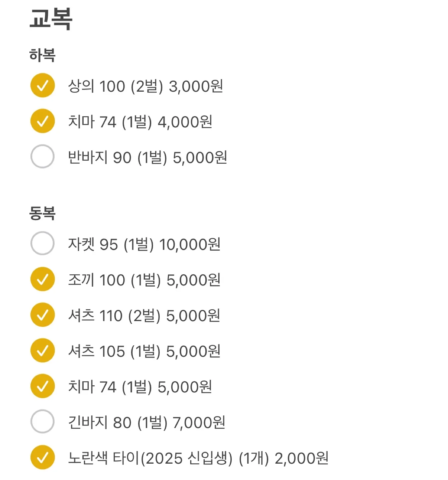448x480 pixels.
Task: Click the 긴바지 80 item text
Action: (147, 423)
